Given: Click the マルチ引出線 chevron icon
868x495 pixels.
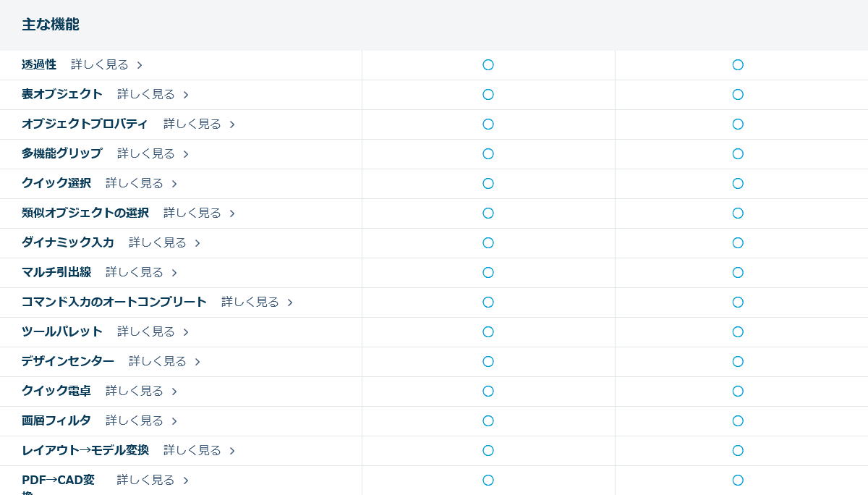Looking at the screenshot, I should pos(174,273).
